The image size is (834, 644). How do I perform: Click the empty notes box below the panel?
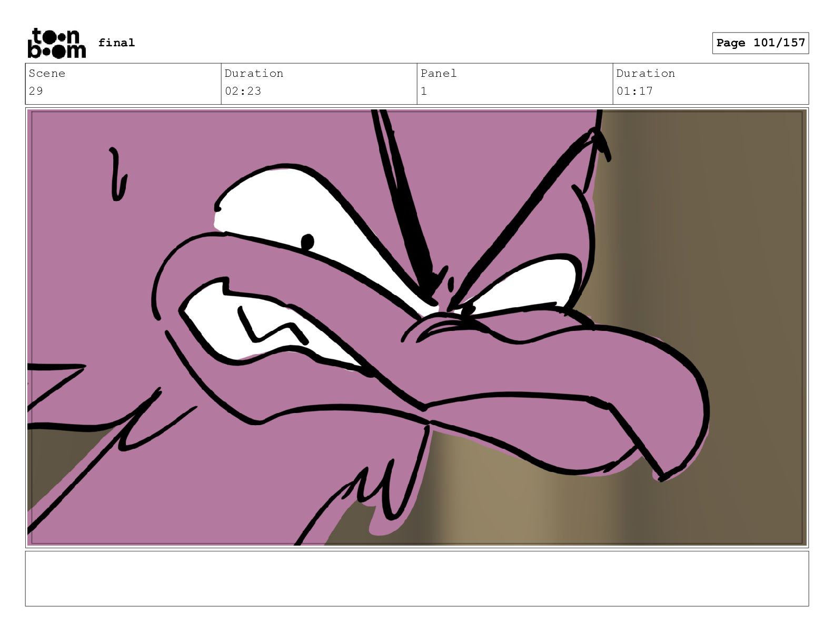click(417, 578)
